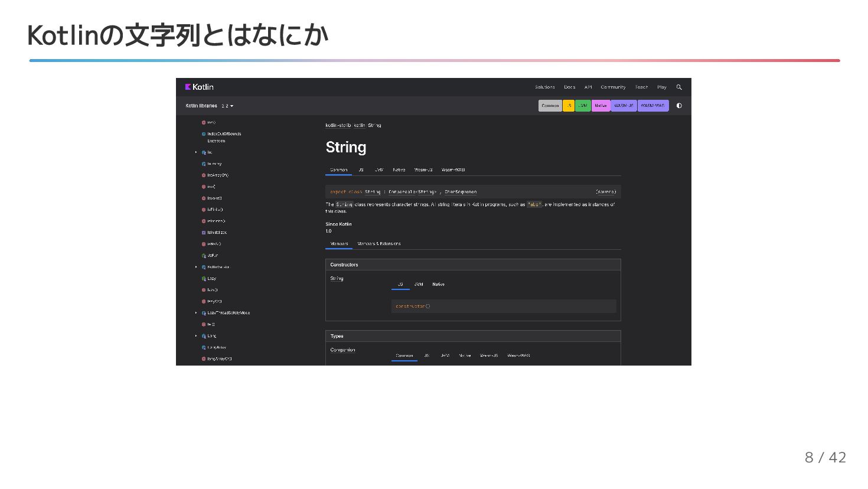Select LongArray in the sidebar
868x489 pixels.
[217, 348]
